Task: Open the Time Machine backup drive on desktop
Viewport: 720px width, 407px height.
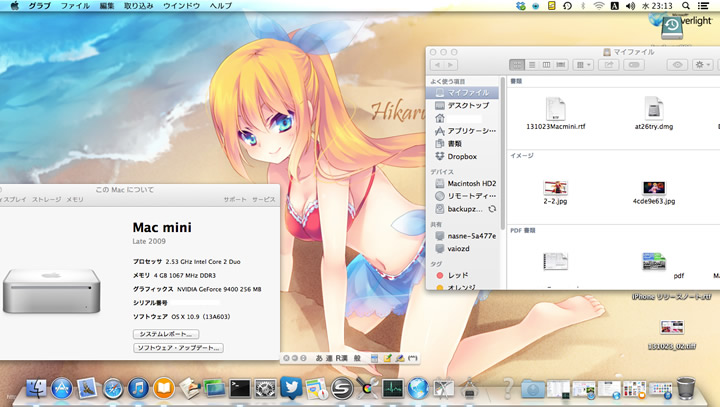Action: click(672, 28)
